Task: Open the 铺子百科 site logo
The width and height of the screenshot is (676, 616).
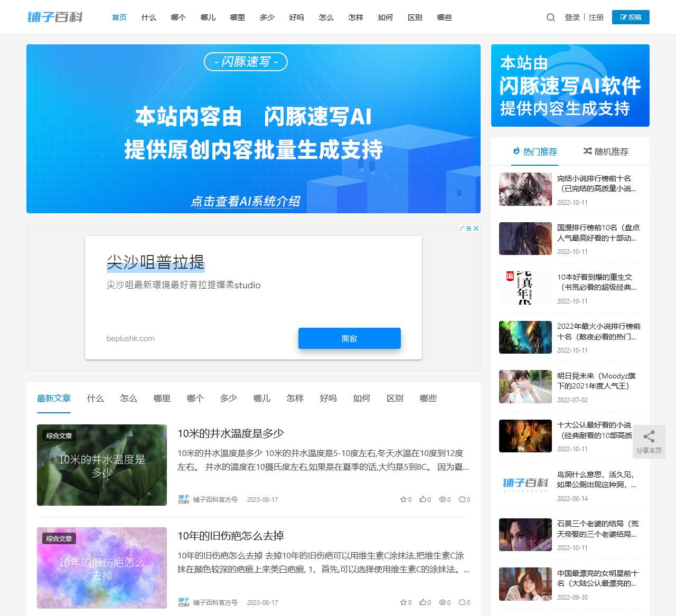Action: tap(55, 17)
